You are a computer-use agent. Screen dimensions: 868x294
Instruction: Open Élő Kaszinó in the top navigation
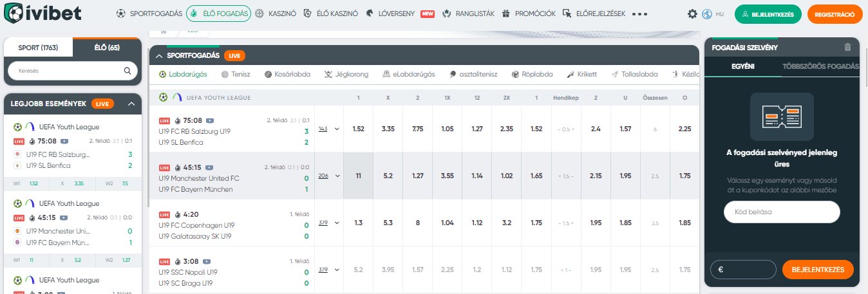330,14
